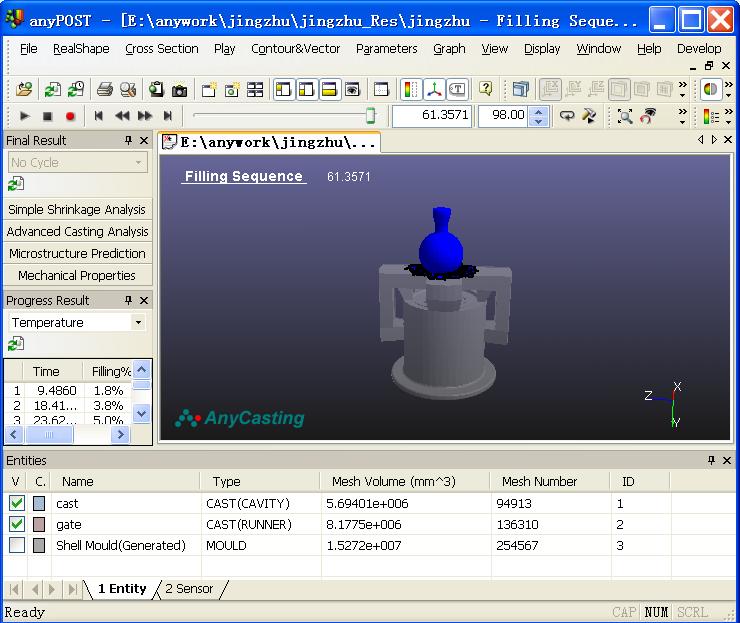Click the help question mark icon
This screenshot has height=623, width=740.
pyautogui.click(x=486, y=89)
